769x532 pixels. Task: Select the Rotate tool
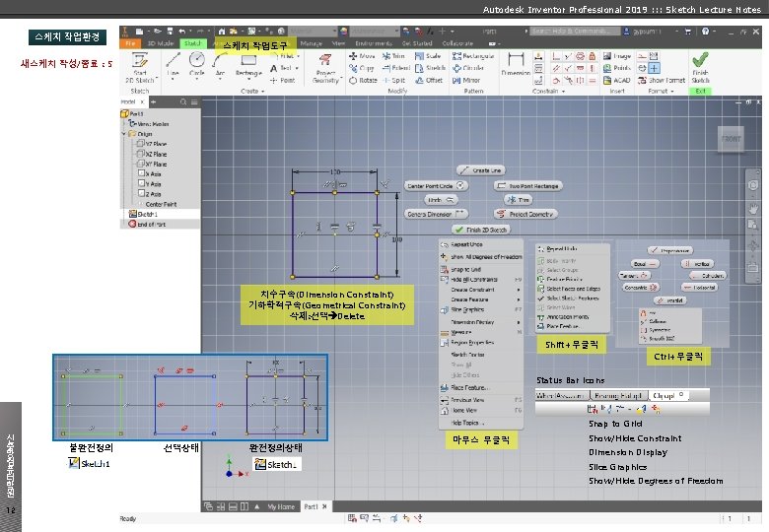363,80
